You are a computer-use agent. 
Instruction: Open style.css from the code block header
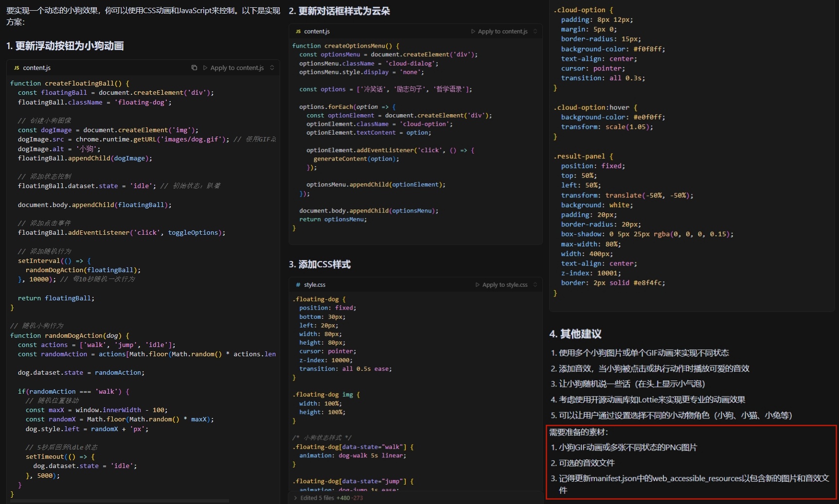click(x=315, y=285)
